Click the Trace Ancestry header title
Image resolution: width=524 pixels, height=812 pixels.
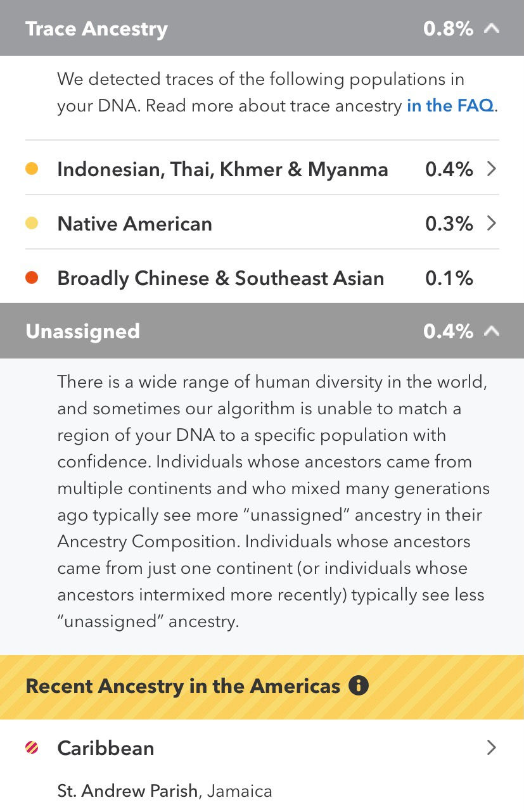pyautogui.click(x=96, y=29)
